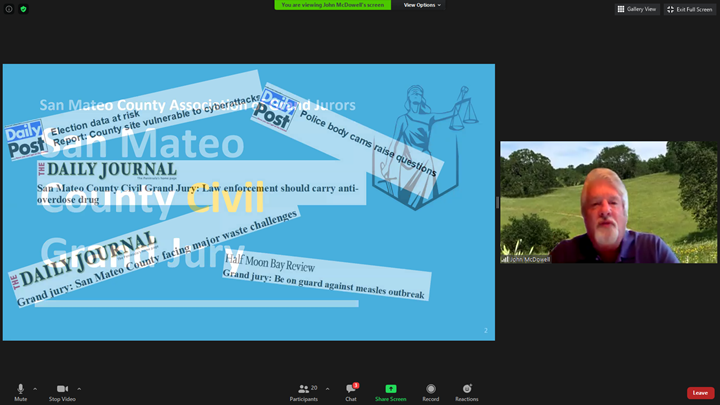Click John McDowell name label on video
Screen dimensions: 720x405
(x=526, y=259)
